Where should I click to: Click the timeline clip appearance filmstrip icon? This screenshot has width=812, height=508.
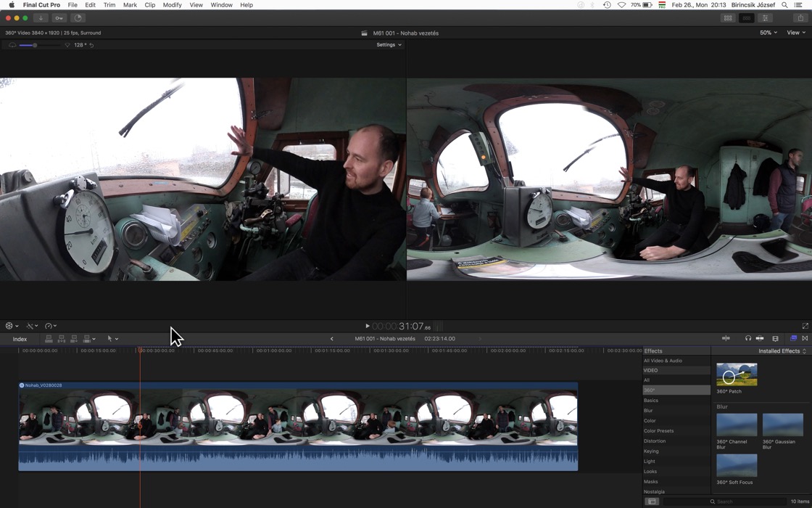pos(775,339)
